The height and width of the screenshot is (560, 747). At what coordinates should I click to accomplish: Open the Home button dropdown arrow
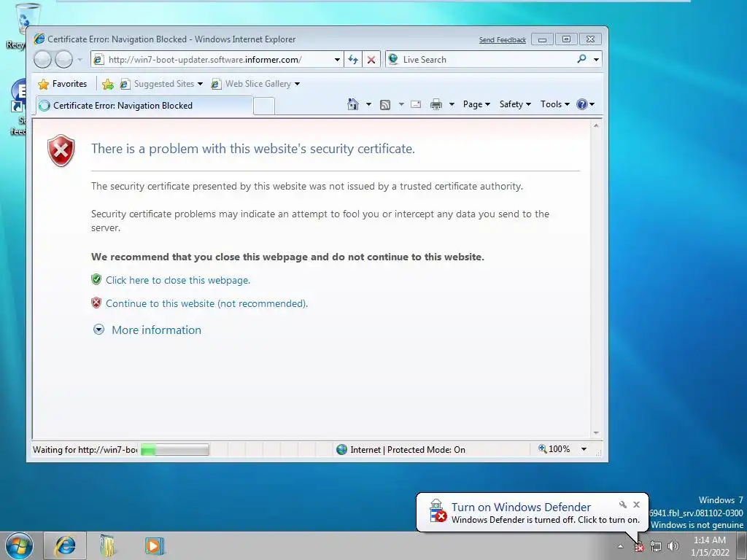point(368,104)
